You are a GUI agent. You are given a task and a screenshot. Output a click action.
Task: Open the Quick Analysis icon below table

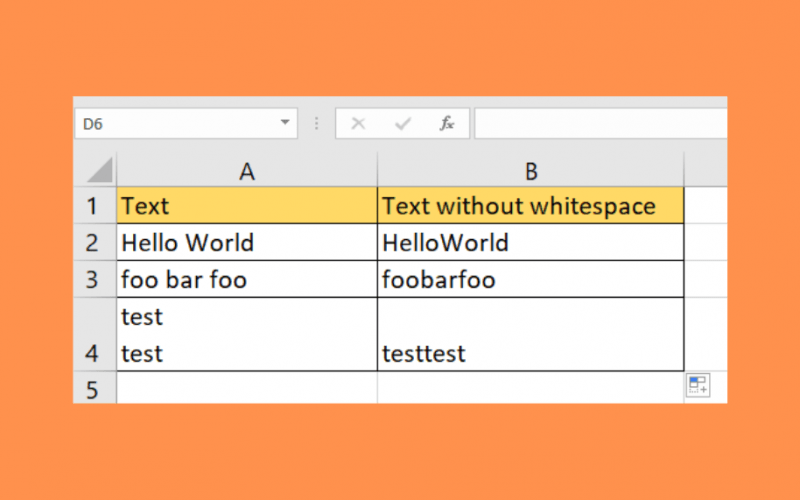click(697, 385)
